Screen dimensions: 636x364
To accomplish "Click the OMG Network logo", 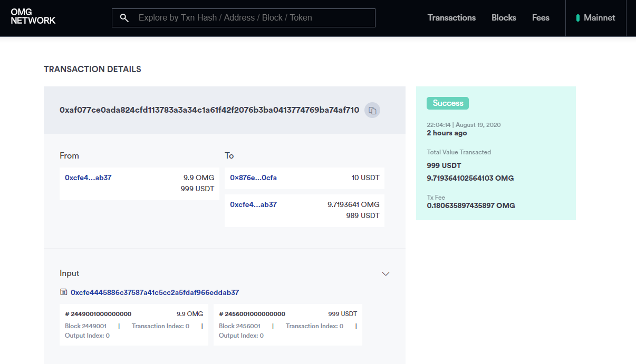I will pos(33,16).
